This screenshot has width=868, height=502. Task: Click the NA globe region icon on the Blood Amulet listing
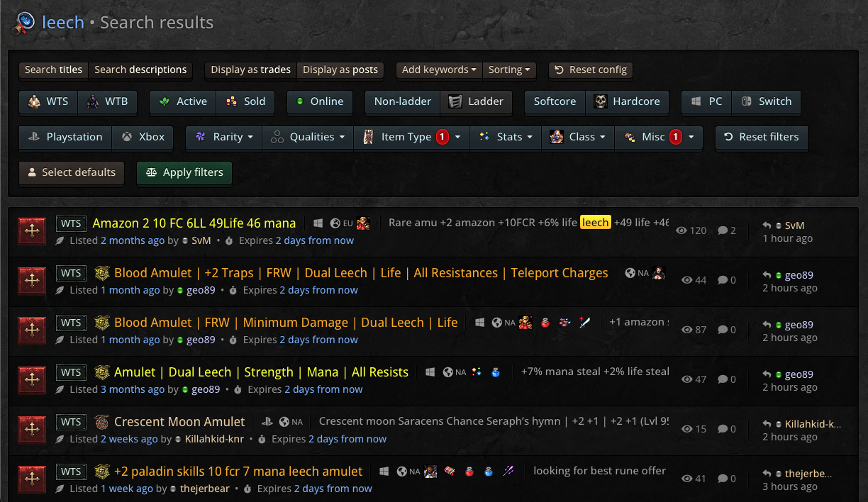click(630, 272)
